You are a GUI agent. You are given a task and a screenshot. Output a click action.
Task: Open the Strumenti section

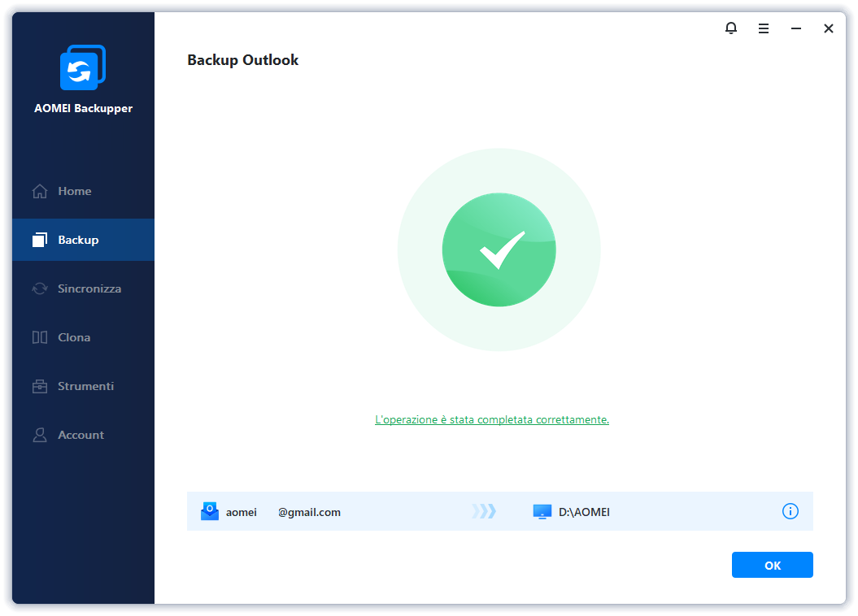[x=83, y=386]
